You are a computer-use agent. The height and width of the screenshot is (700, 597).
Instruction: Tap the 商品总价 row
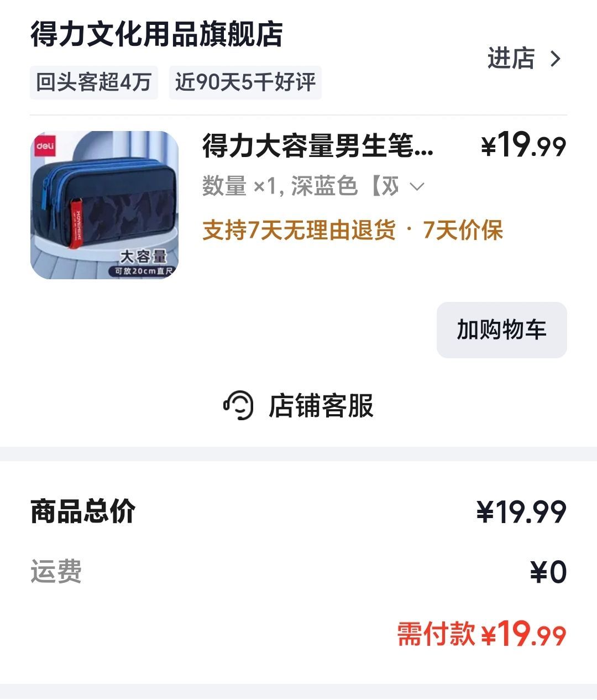click(298, 511)
